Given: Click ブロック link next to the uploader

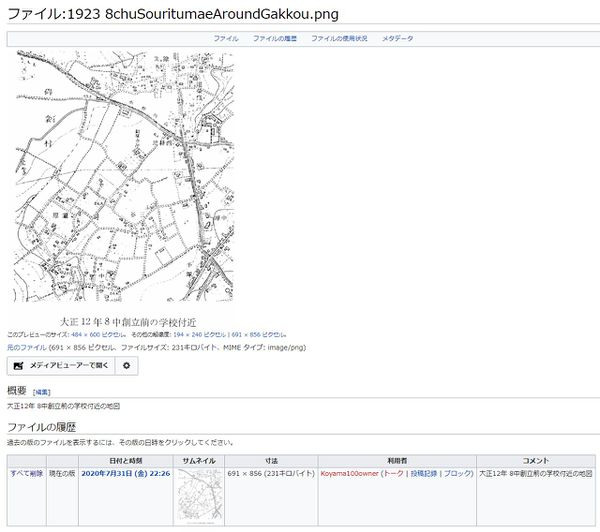Looking at the screenshot, I should coord(458,471).
